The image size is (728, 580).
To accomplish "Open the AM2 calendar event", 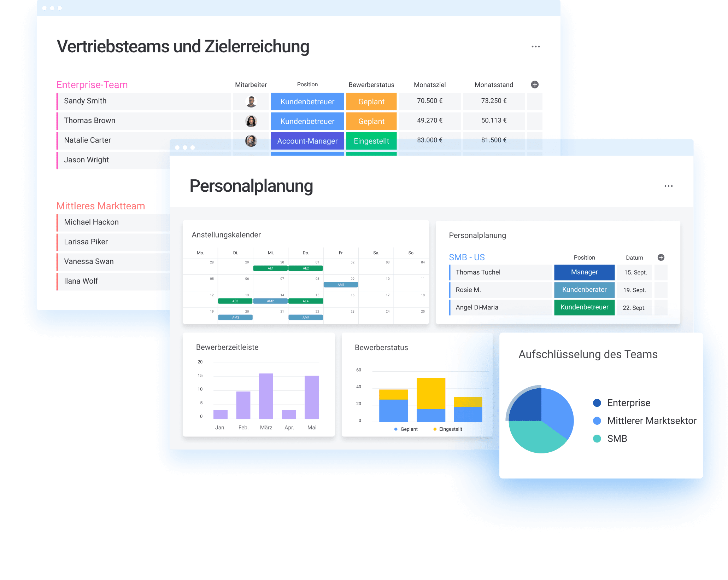I will coord(270,301).
